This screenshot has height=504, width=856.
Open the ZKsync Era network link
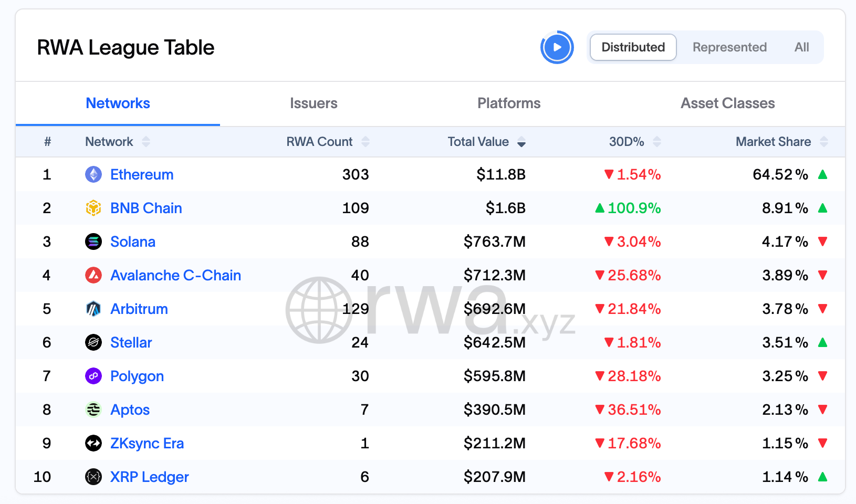point(147,443)
